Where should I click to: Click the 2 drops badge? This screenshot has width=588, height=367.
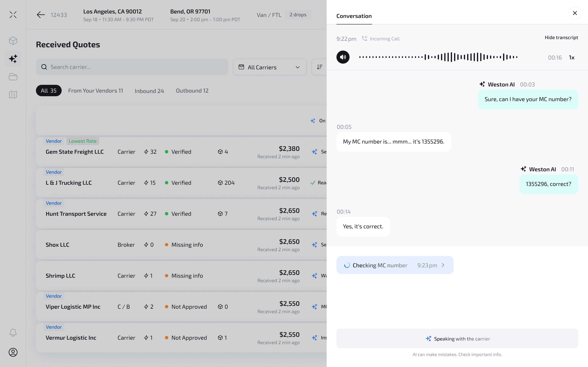(x=298, y=15)
